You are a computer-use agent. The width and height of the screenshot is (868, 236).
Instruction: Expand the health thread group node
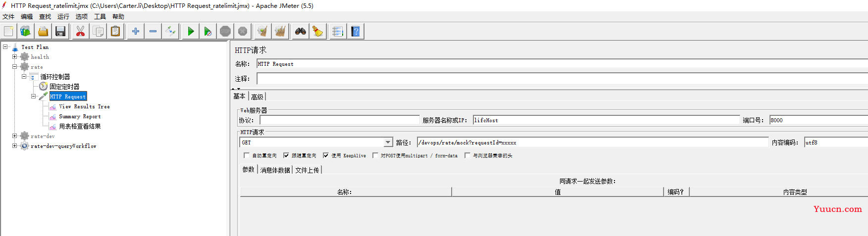(x=15, y=57)
